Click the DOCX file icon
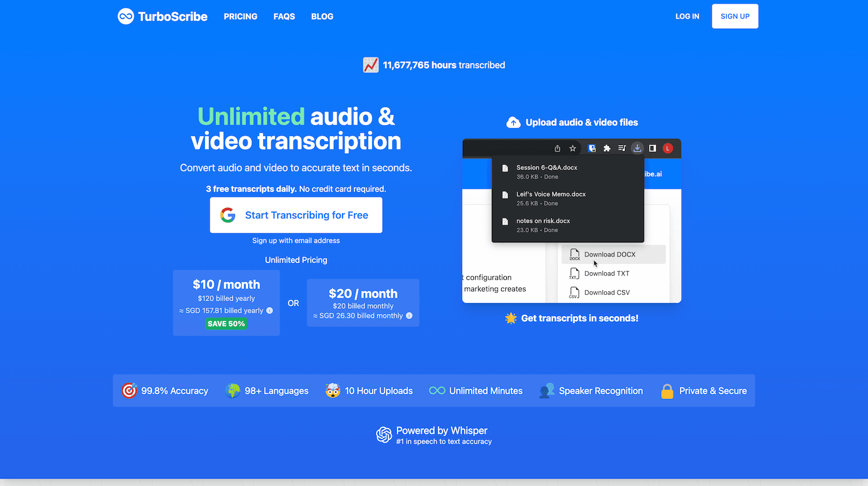The height and width of the screenshot is (486, 868). pyautogui.click(x=575, y=254)
